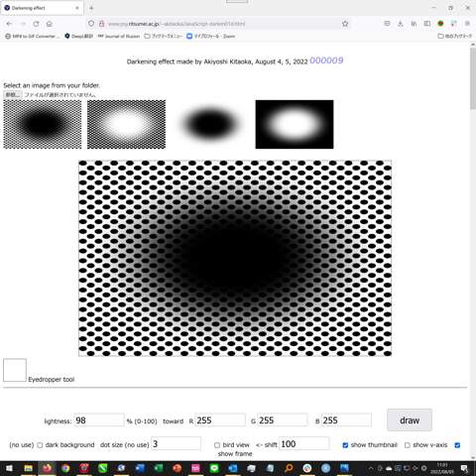Open the Journal of Illusion bookmark

click(119, 36)
